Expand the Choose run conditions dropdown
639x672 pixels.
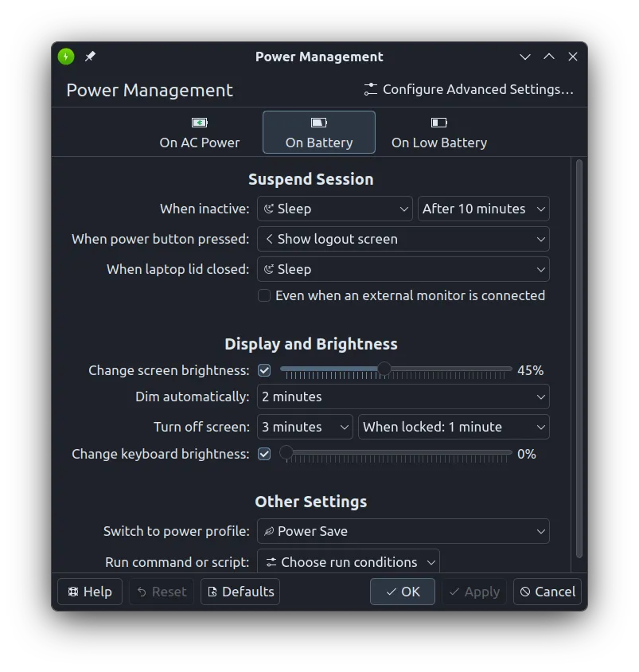349,561
